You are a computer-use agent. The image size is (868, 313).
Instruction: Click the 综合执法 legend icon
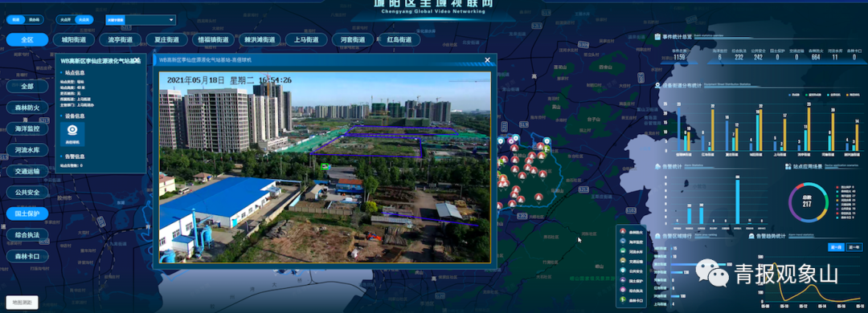pos(623,290)
